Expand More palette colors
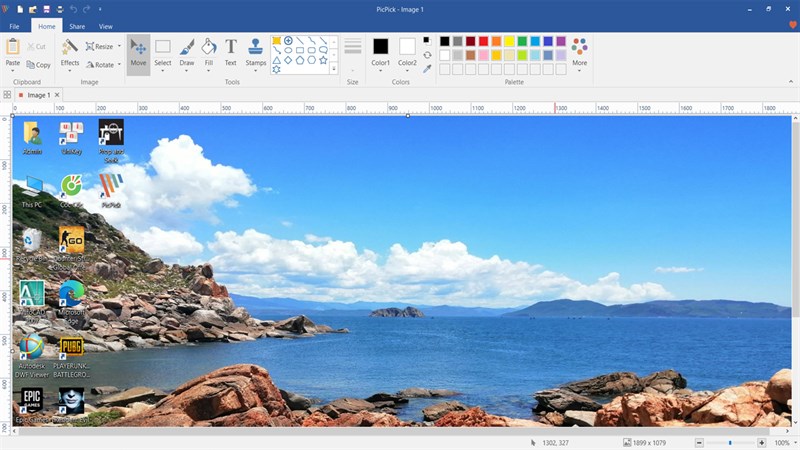Viewport: 800px width, 450px height. coord(579,70)
